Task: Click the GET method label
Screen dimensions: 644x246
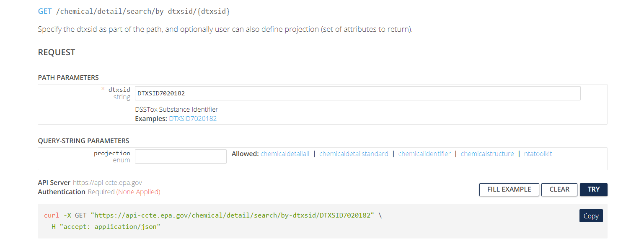Action: (x=45, y=12)
